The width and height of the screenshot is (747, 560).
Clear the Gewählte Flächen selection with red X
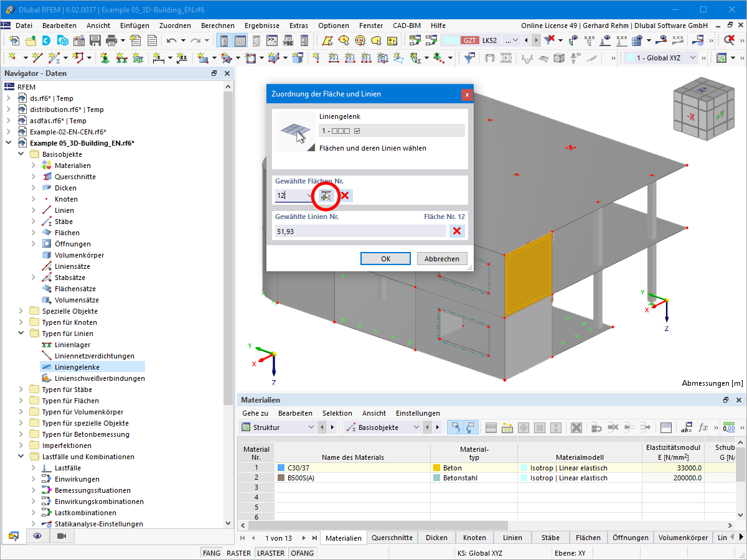[x=344, y=195]
